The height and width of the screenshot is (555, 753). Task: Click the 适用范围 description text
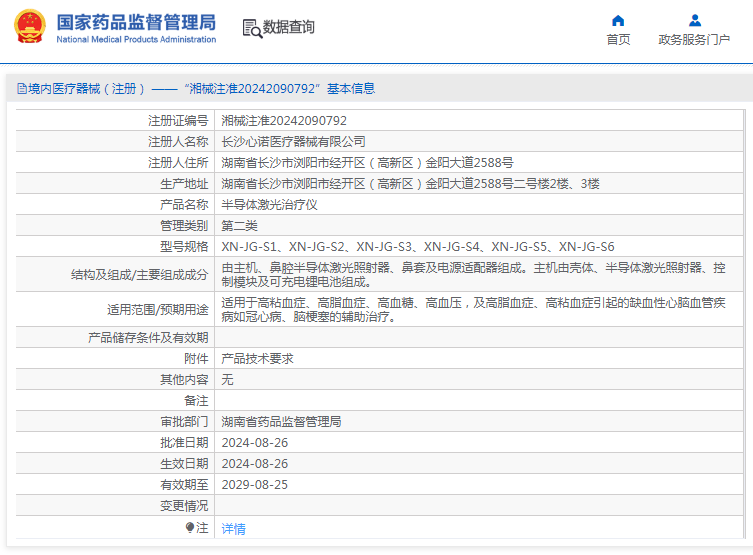[474, 310]
